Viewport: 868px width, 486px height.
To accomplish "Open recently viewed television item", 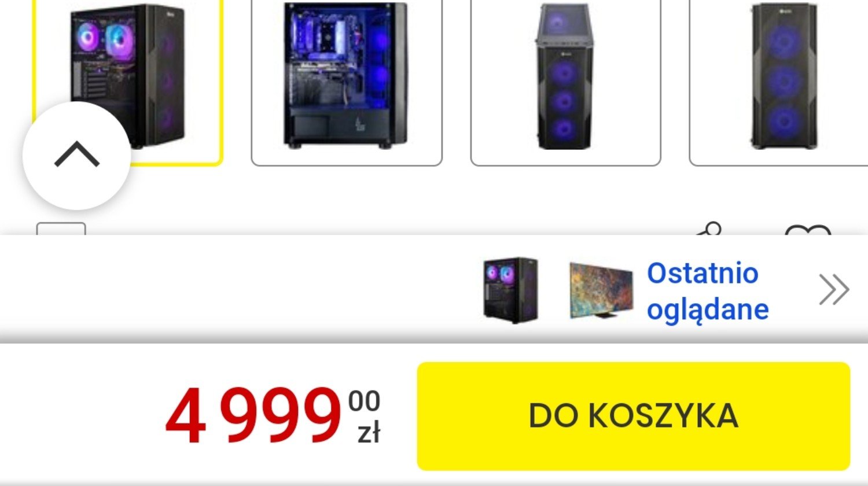I will click(601, 290).
